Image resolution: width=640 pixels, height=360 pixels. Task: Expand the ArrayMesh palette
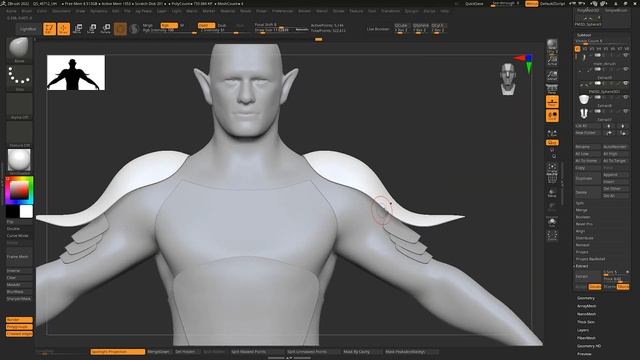(x=587, y=306)
